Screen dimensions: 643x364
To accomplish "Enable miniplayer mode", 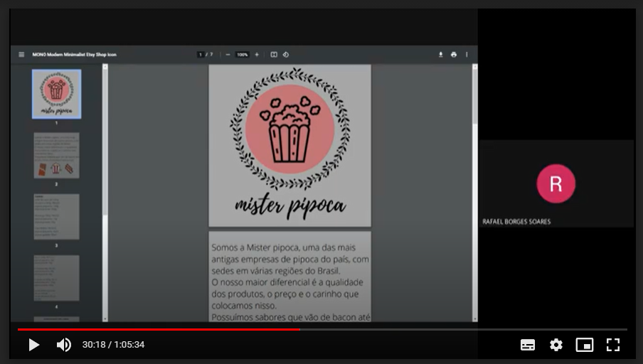I will point(584,345).
